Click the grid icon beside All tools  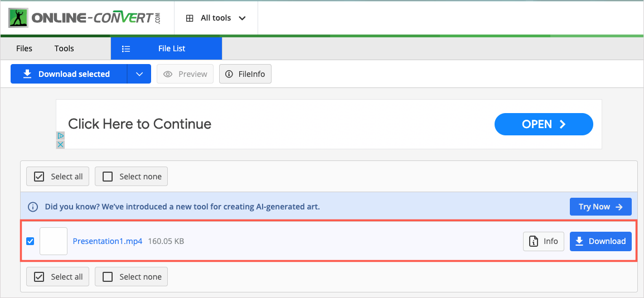click(x=190, y=18)
